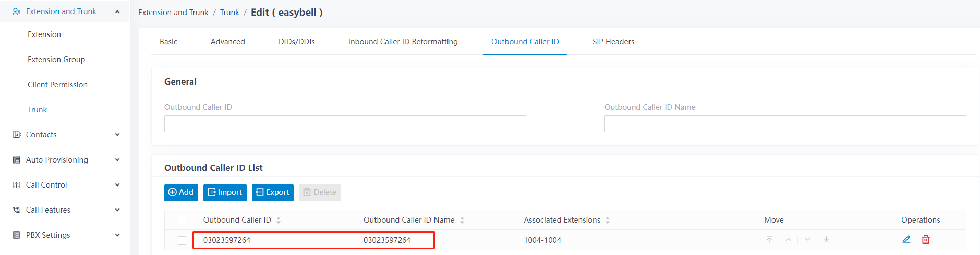Viewport: 980px width, 255px height.
Task: Click the Add button
Action: point(181,192)
